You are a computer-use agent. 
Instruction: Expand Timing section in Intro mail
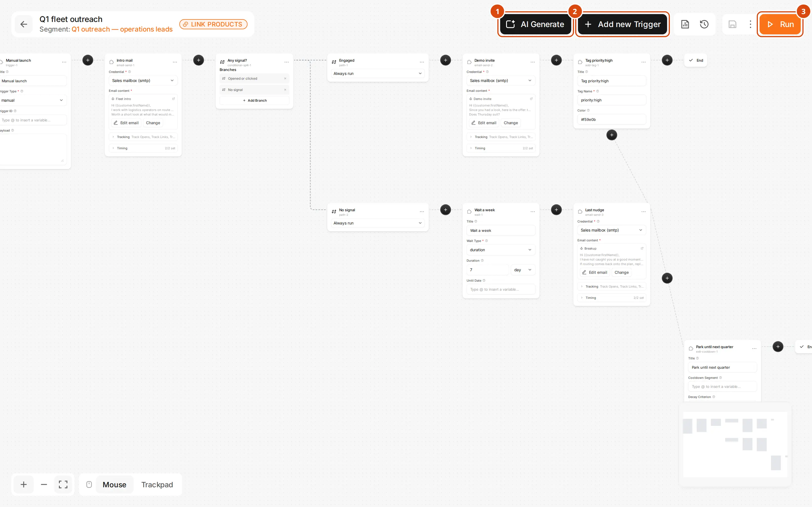[x=143, y=148]
